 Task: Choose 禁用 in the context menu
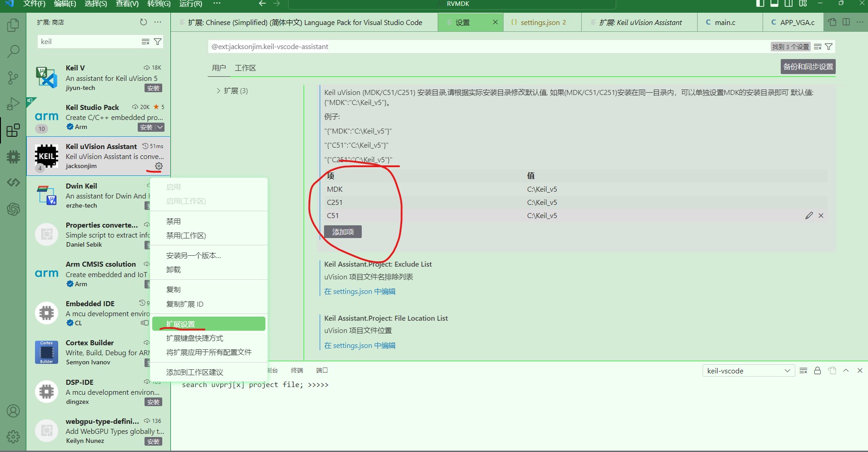point(209,222)
